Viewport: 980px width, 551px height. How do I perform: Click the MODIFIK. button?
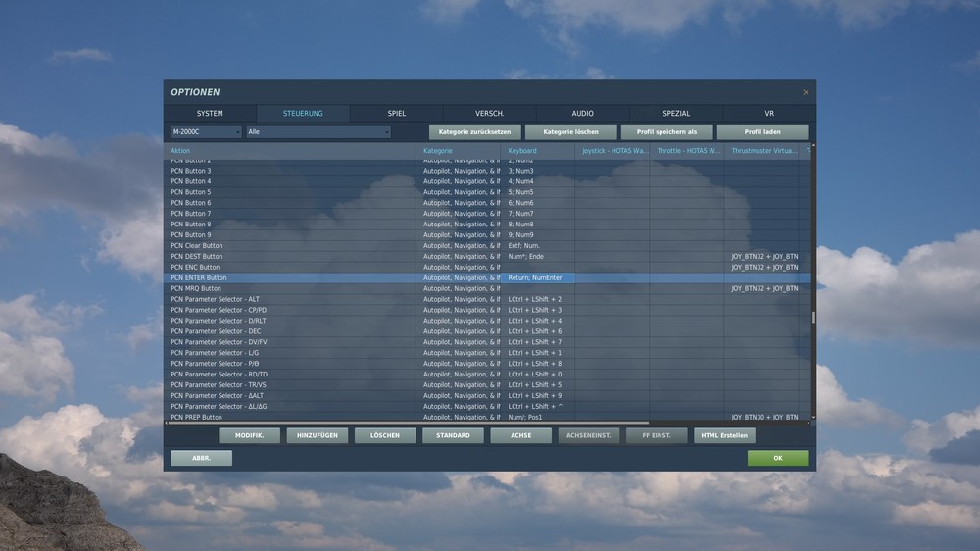point(249,435)
